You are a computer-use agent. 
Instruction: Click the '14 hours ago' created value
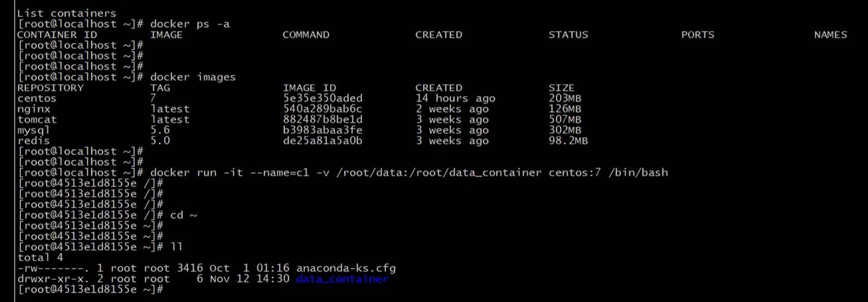tap(455, 98)
